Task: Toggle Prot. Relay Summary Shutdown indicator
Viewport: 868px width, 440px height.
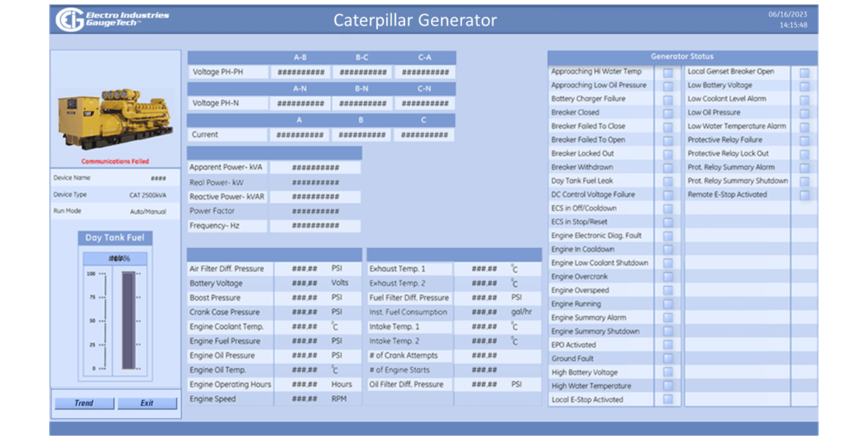Action: [x=804, y=181]
